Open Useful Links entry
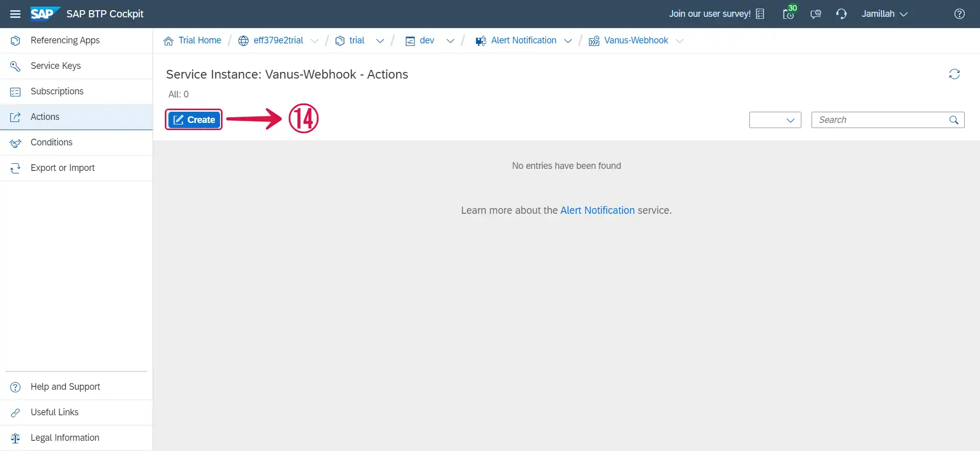980x451 pixels. [x=77, y=412]
